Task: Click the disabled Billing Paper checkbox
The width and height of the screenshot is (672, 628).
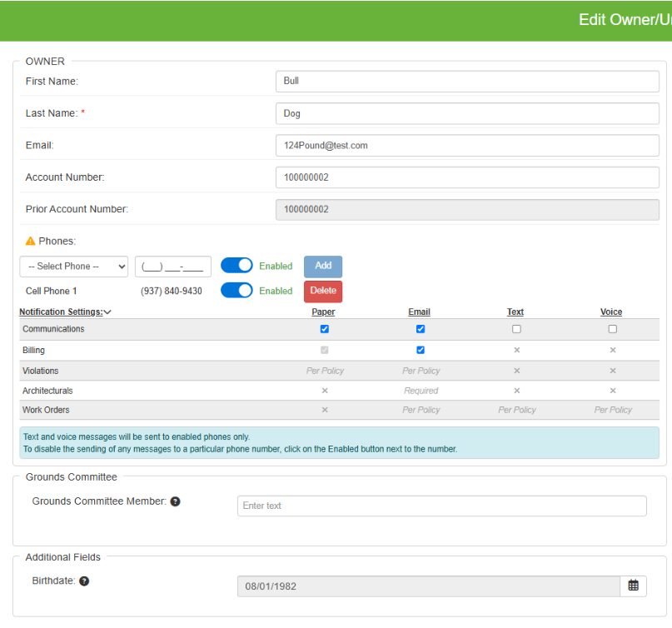Action: [325, 350]
